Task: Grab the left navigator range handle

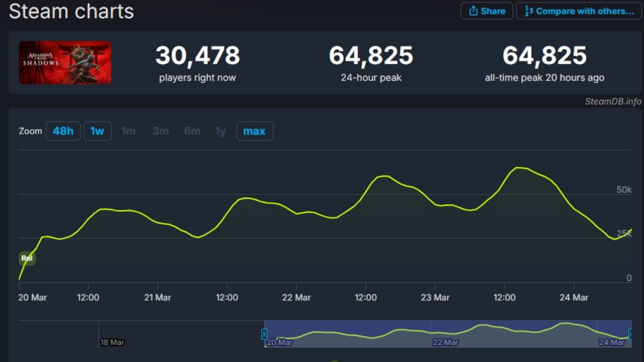Action: tap(264, 334)
